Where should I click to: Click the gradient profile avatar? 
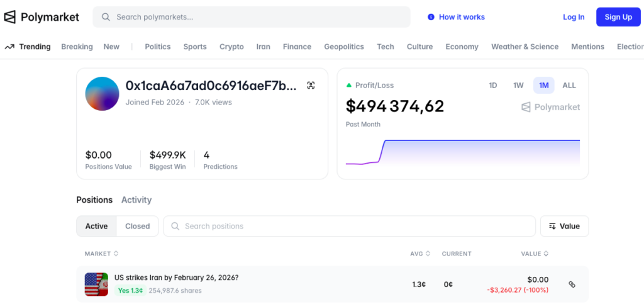pos(102,94)
